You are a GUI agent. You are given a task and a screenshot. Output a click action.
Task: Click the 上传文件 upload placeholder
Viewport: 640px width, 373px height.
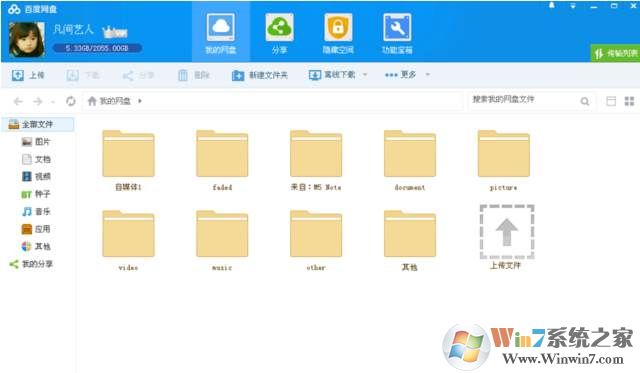507,237
